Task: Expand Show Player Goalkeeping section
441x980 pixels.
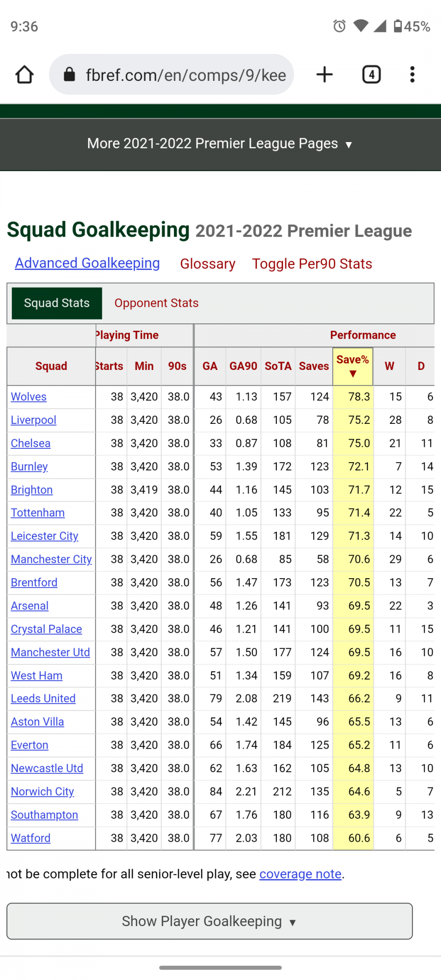Action: point(209,921)
